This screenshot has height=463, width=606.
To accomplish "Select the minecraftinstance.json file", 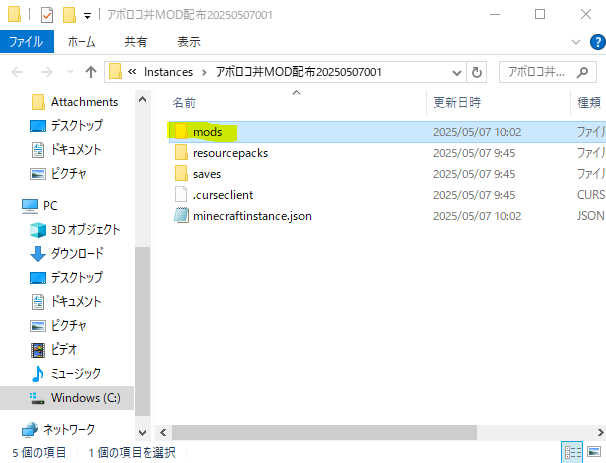I will [x=387, y=216].
